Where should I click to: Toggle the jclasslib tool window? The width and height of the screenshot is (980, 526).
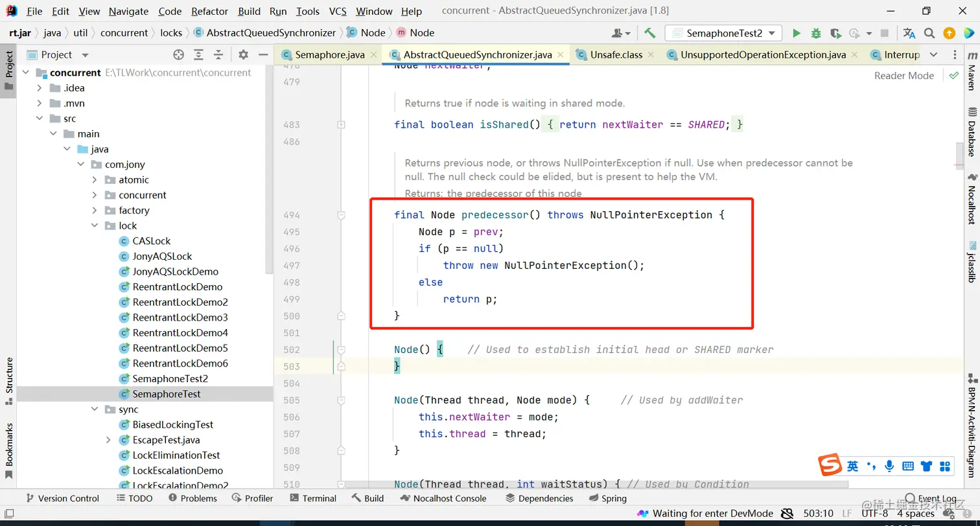[972, 262]
